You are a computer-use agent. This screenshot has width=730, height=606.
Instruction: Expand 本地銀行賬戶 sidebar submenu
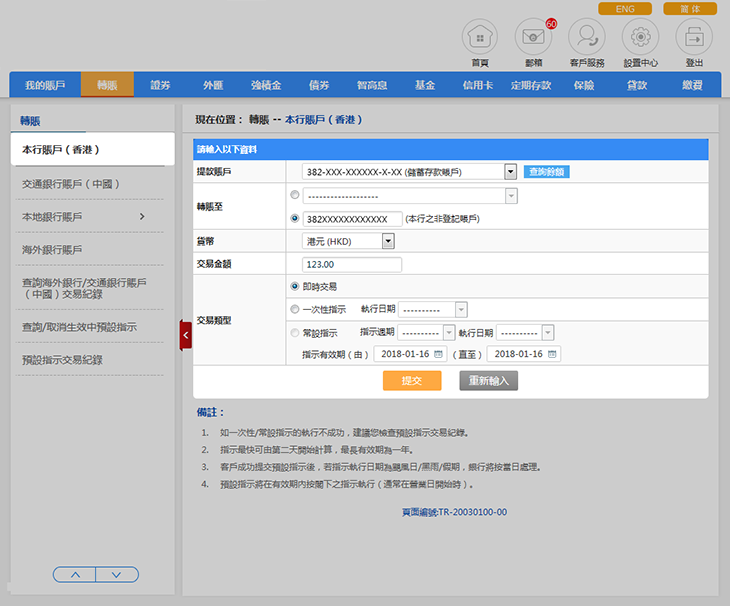point(142,217)
